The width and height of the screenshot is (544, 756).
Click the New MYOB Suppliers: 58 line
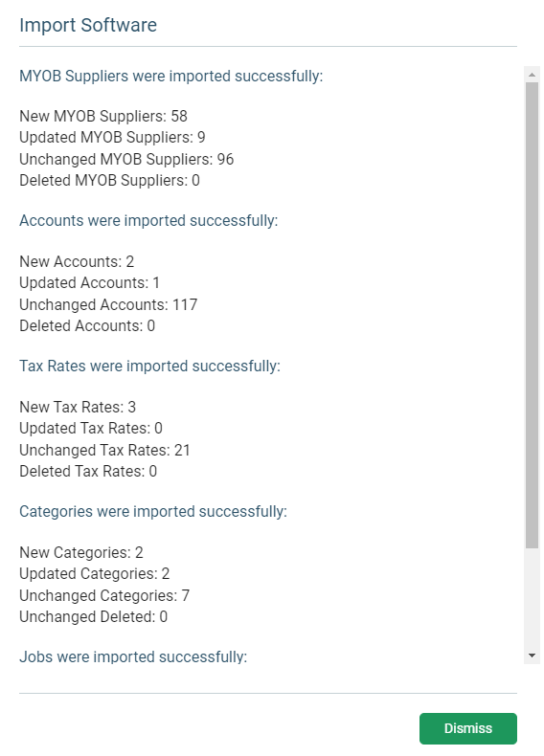pos(103,116)
